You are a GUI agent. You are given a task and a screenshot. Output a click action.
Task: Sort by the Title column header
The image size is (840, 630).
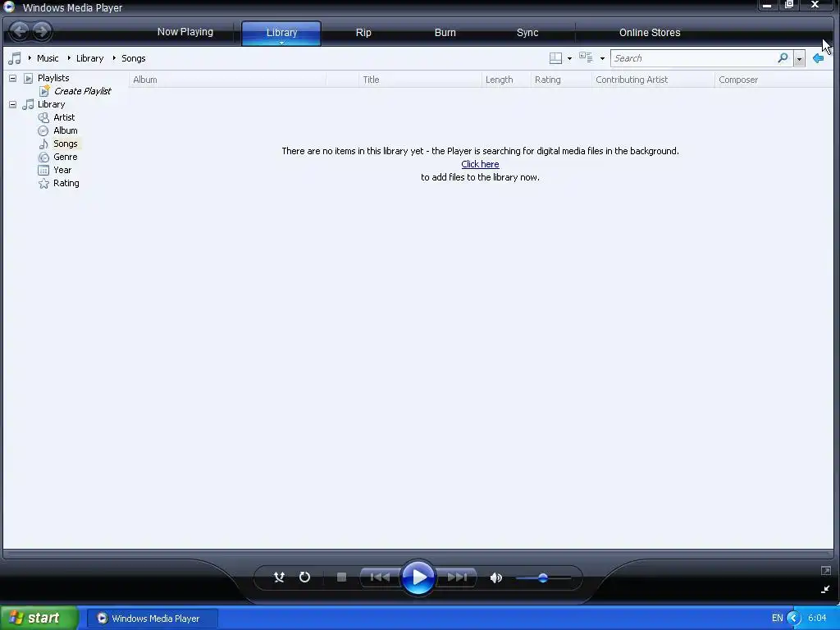click(420, 80)
